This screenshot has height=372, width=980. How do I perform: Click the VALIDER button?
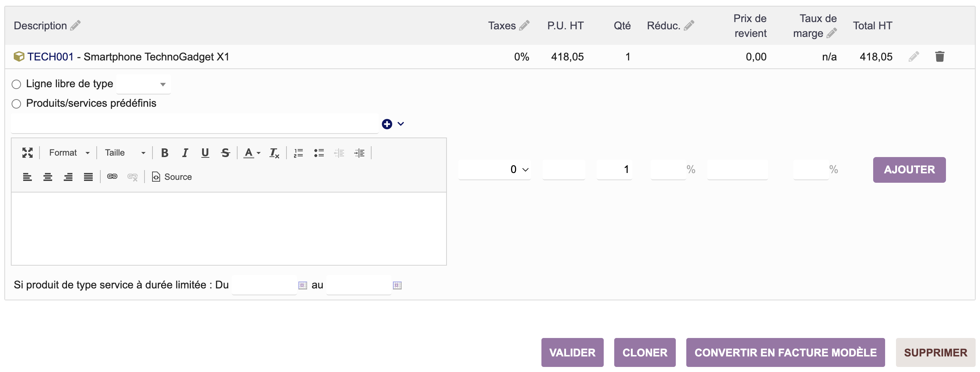(572, 352)
